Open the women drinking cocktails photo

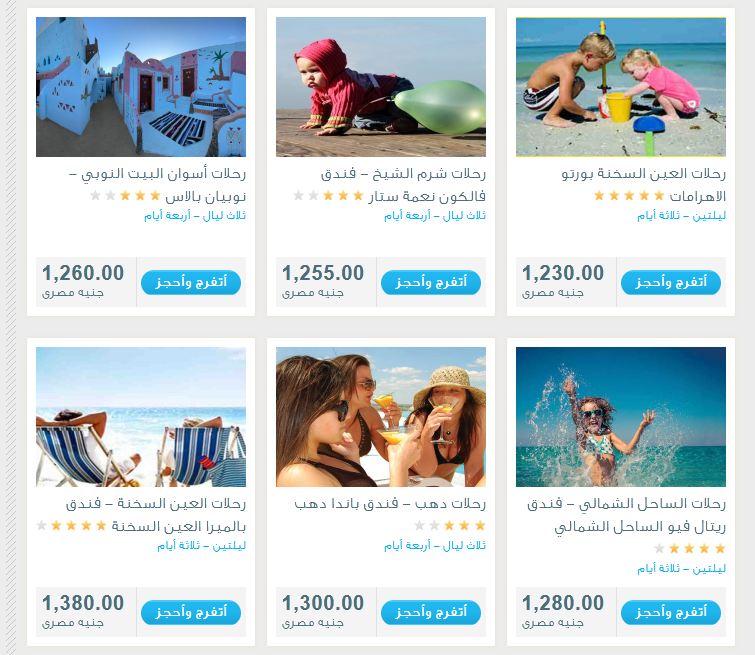380,417
